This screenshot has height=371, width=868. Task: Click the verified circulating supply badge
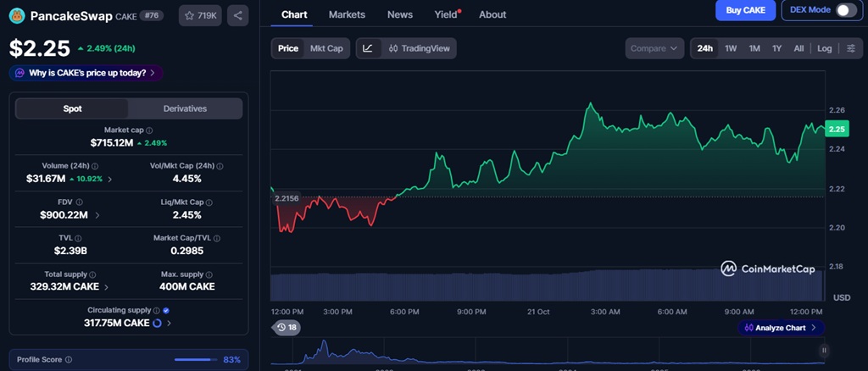coord(166,311)
